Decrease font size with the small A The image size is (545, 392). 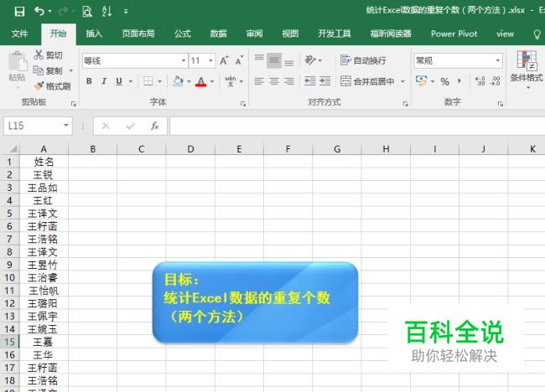[x=239, y=61]
